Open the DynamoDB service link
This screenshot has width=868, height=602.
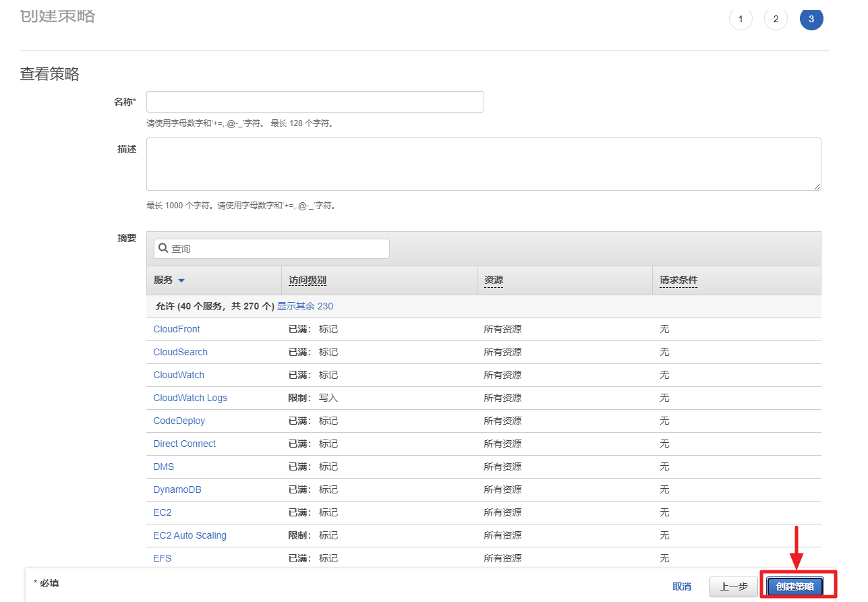(177, 489)
